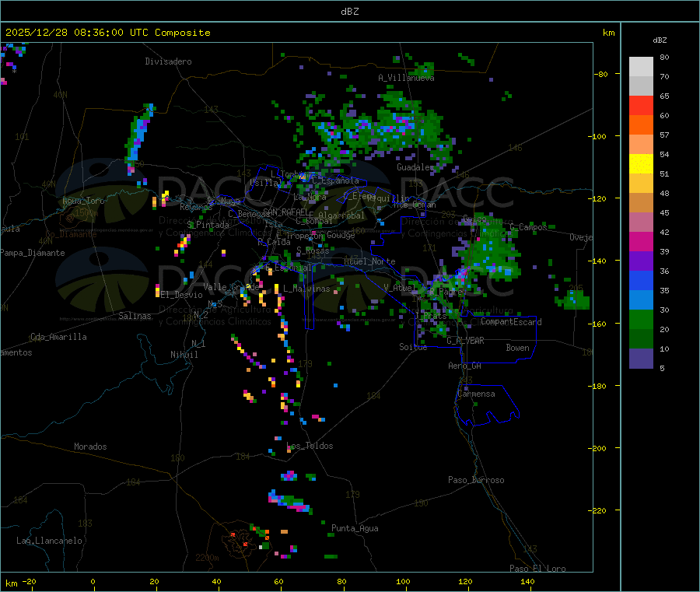Click the Lag.Llancanelo label

click(x=49, y=541)
